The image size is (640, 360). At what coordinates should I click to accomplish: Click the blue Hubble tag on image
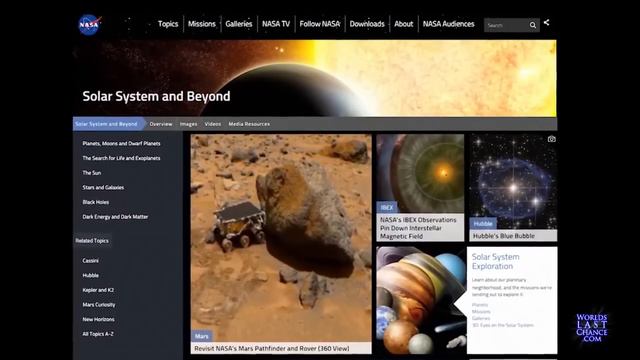pyautogui.click(x=483, y=224)
